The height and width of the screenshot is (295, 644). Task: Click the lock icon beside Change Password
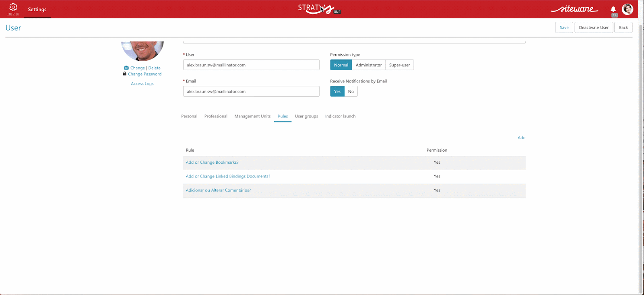coord(125,74)
